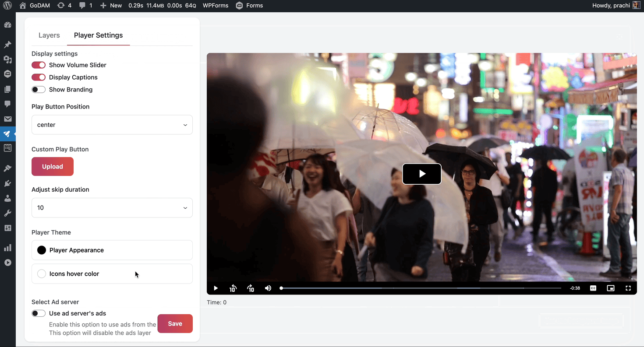Expand the Adjust skip duration dropdown

point(112,208)
